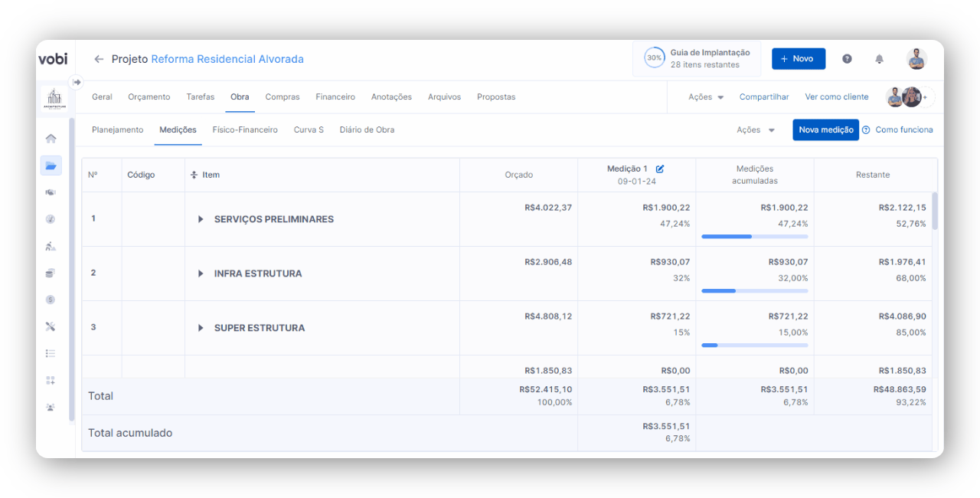Click the help question mark icon in header

point(847,59)
